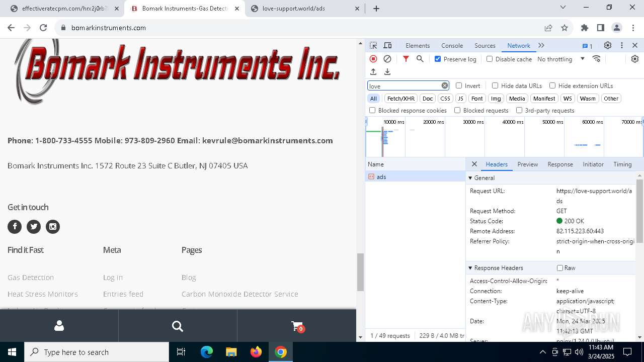
Task: Open the Timing tab of request
Action: pos(622,164)
